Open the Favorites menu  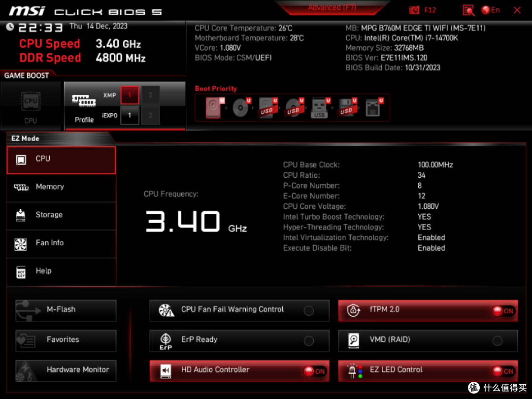[66, 341]
